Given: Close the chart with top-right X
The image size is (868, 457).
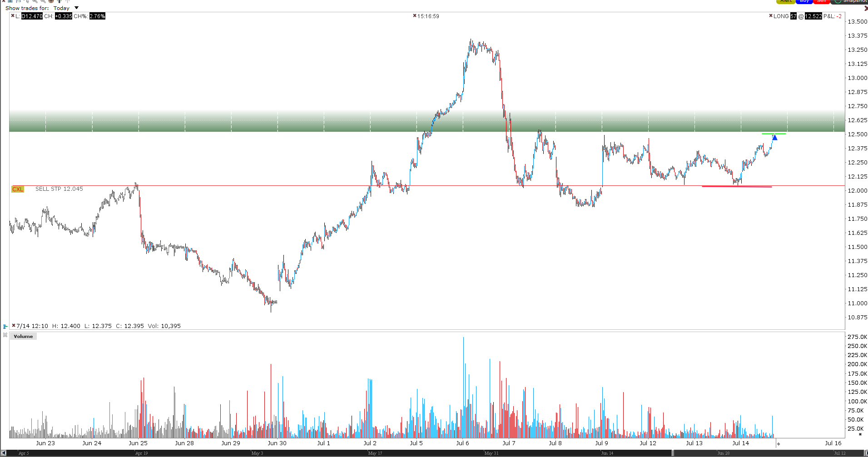Looking at the screenshot, I should coord(866,8).
